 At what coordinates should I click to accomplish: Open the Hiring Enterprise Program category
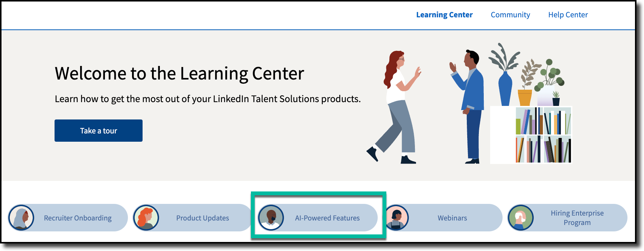coord(567,218)
